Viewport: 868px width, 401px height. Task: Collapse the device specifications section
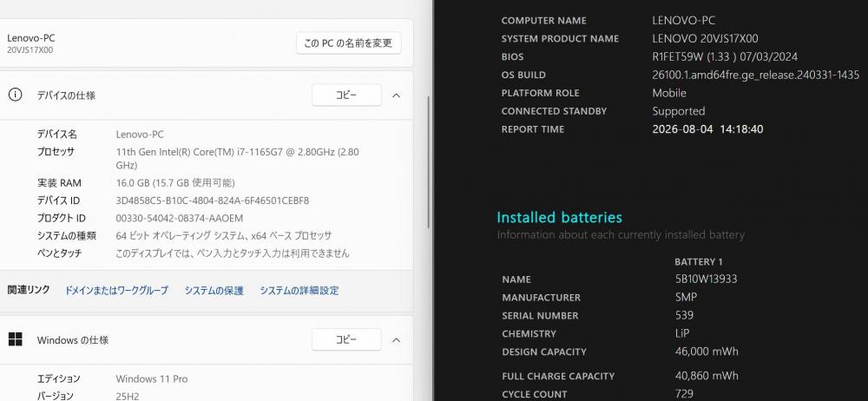click(x=396, y=95)
